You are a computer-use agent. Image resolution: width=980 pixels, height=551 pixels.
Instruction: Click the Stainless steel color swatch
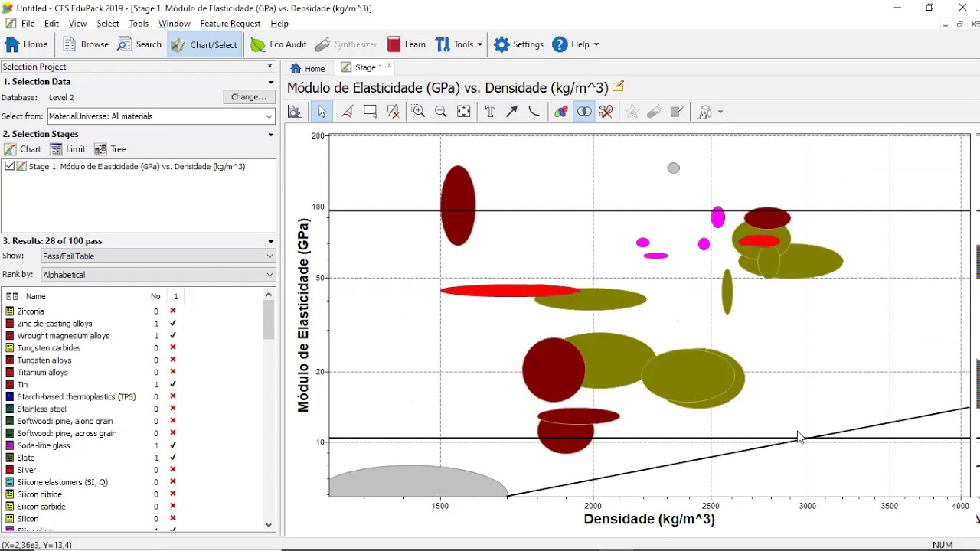click(x=10, y=409)
